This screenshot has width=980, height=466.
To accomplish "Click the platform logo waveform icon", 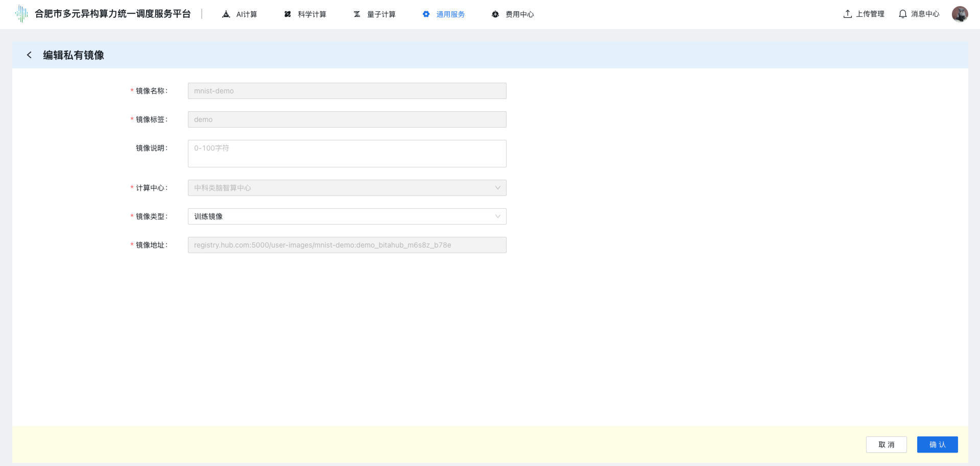I will pyautogui.click(x=21, y=14).
